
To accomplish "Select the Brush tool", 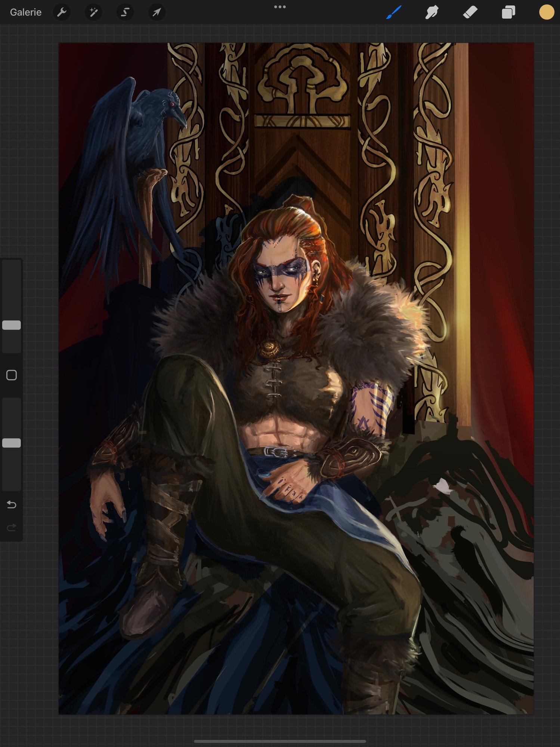I will pos(394,12).
